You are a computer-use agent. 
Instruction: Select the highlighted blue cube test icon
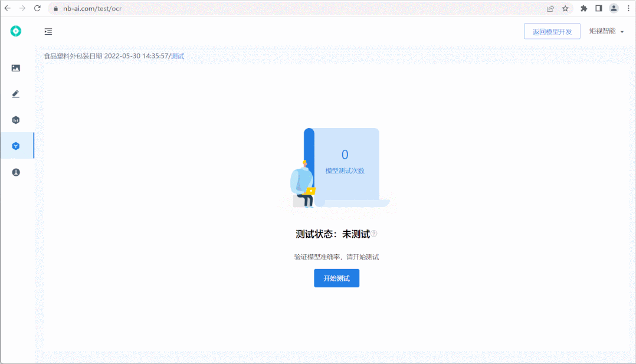tap(16, 146)
